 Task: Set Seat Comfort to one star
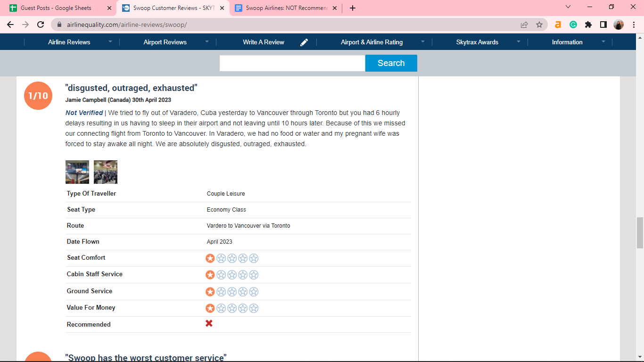[x=210, y=258]
